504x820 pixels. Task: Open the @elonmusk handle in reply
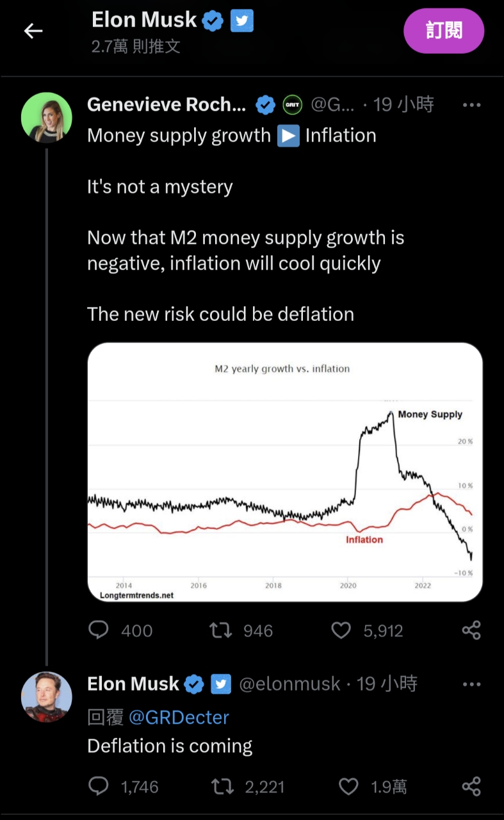[x=289, y=684]
